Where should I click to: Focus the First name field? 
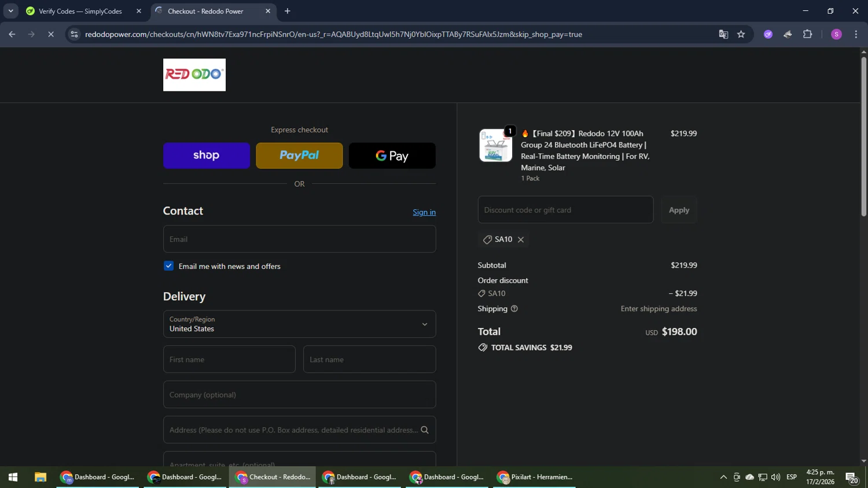(229, 359)
